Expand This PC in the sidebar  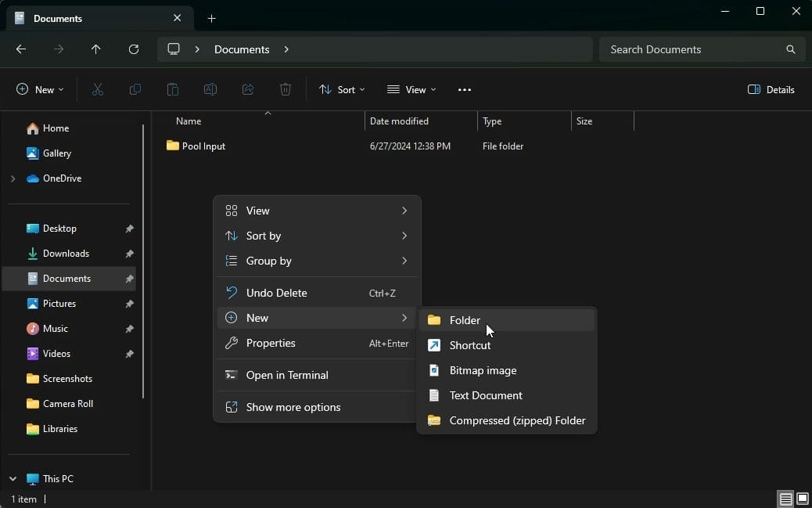(x=12, y=478)
